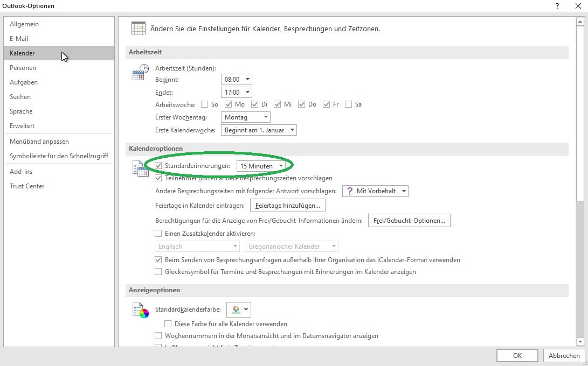Open the disabled Englisch language dropdown
The image size is (588, 366).
pyautogui.click(x=197, y=247)
